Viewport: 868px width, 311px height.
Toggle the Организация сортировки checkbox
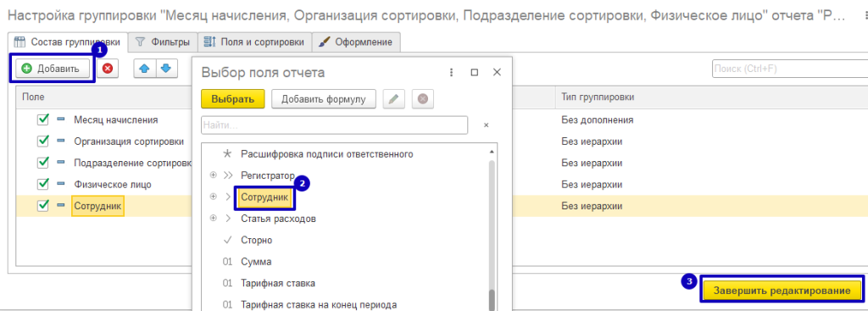click(x=42, y=142)
